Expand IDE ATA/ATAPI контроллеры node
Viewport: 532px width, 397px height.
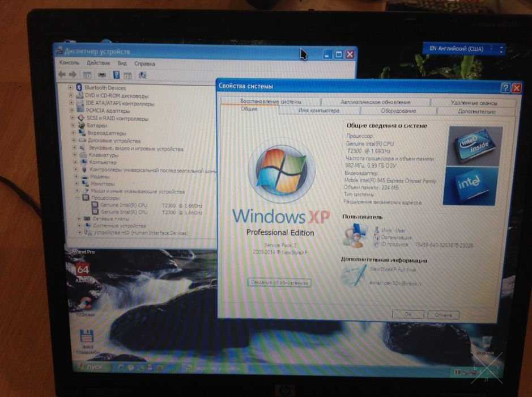(x=71, y=103)
